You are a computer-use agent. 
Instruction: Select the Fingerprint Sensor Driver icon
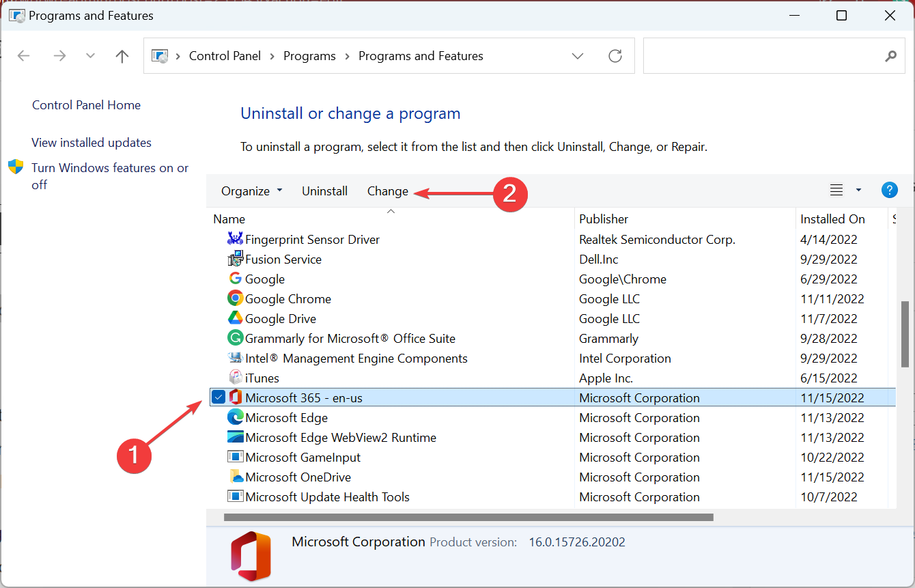click(x=236, y=239)
